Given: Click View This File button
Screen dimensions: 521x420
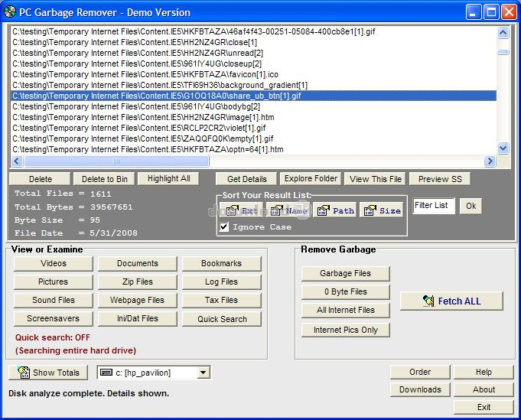Looking at the screenshot, I should click(375, 179).
